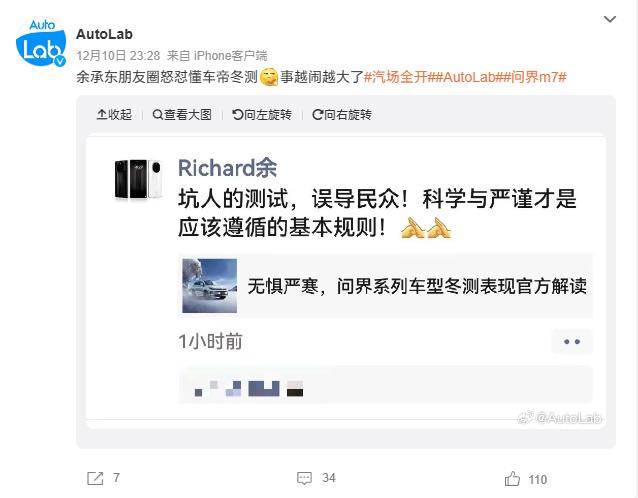Expand the post options chevron
Screen dimensions: 638x498
click(x=610, y=19)
